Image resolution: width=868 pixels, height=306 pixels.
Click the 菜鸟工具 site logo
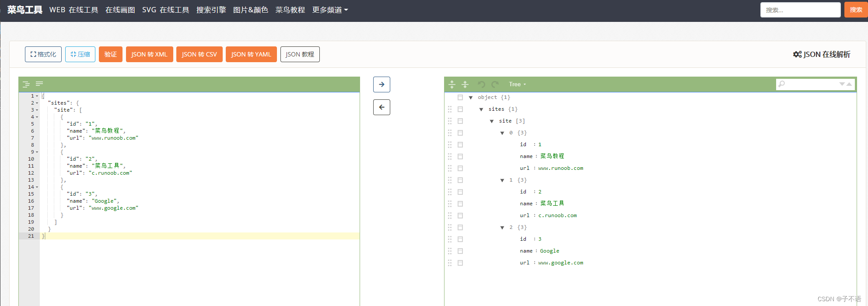click(x=25, y=10)
